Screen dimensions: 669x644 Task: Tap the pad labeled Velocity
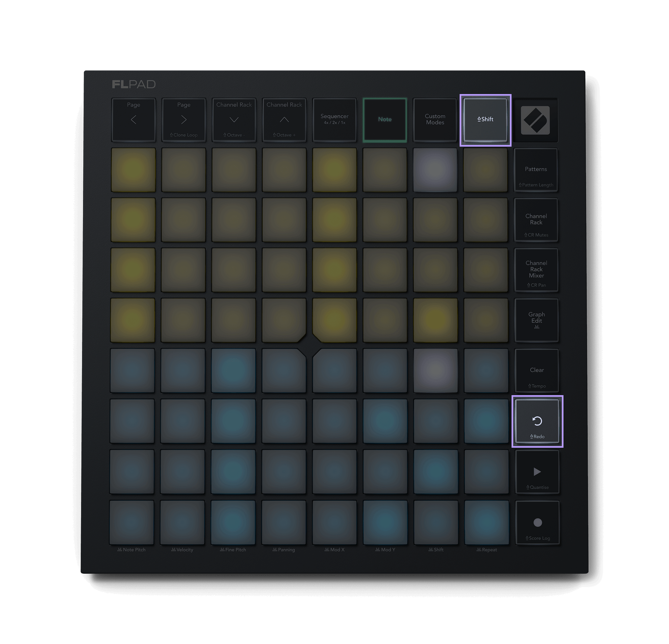tap(182, 522)
